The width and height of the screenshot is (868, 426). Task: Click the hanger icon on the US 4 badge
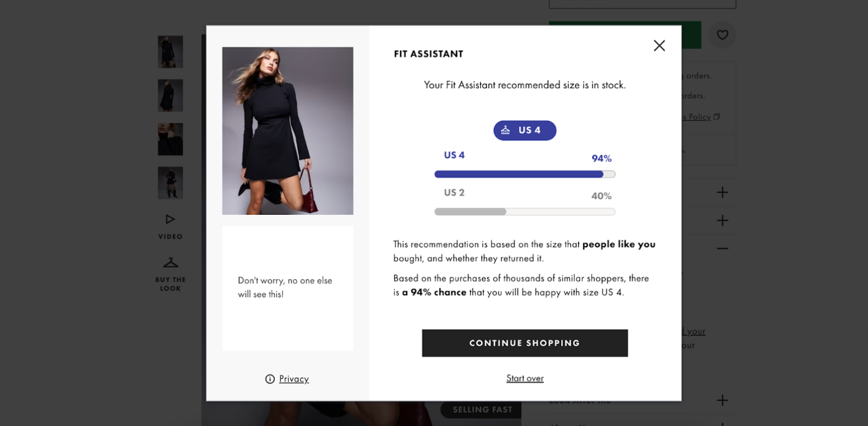click(x=505, y=130)
